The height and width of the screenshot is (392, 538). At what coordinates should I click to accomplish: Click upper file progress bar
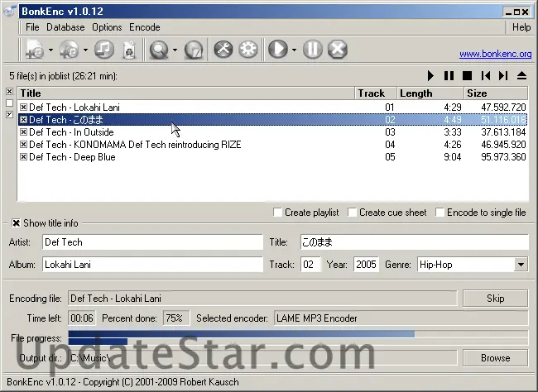(x=298, y=334)
